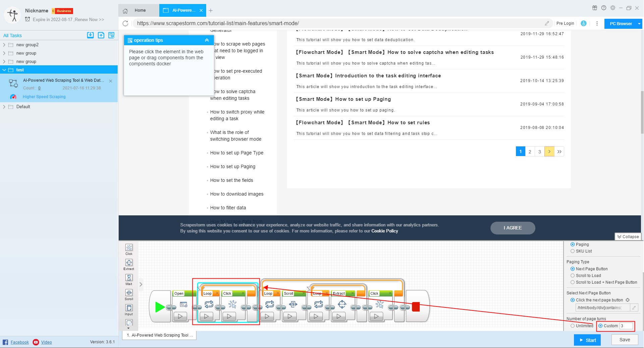Choose Next Page Button paging type
Screen dimensions: 644x348
(x=573, y=269)
